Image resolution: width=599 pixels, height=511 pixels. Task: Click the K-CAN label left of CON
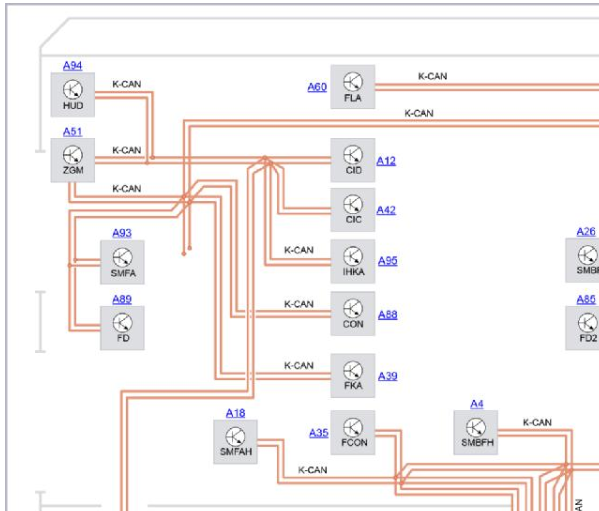(299, 304)
